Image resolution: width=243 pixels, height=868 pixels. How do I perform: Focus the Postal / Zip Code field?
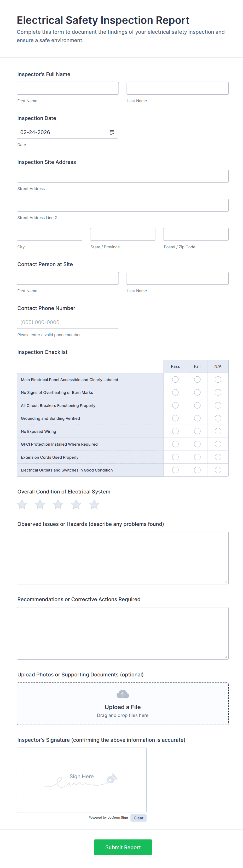coord(196,234)
